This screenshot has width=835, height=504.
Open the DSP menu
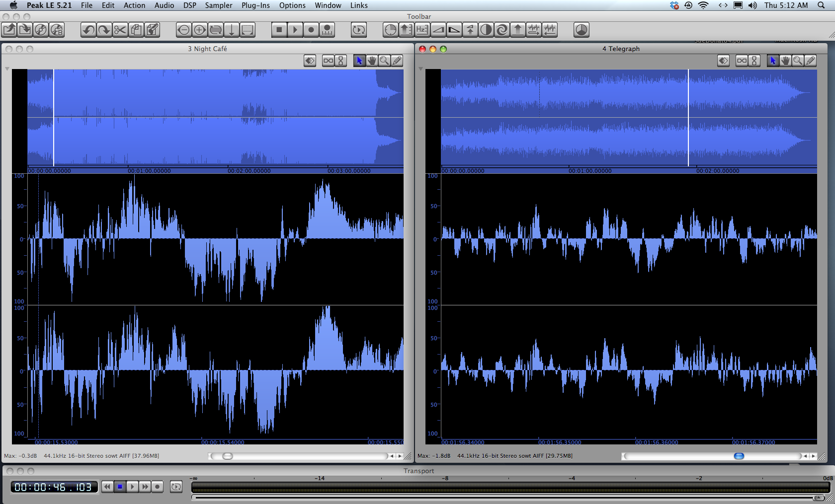[189, 5]
